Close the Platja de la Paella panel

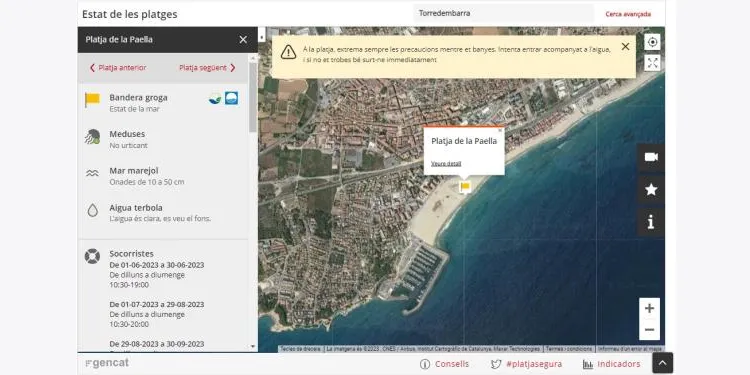tap(243, 40)
